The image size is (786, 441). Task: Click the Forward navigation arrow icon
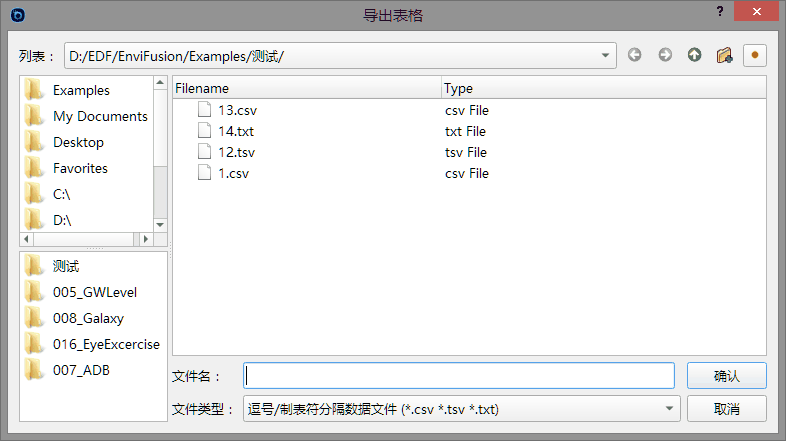tap(665, 55)
